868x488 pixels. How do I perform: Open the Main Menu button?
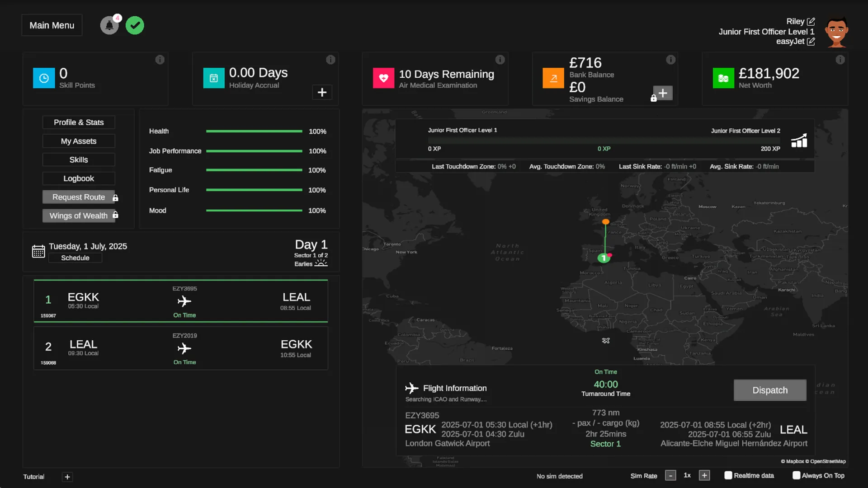[x=52, y=25]
